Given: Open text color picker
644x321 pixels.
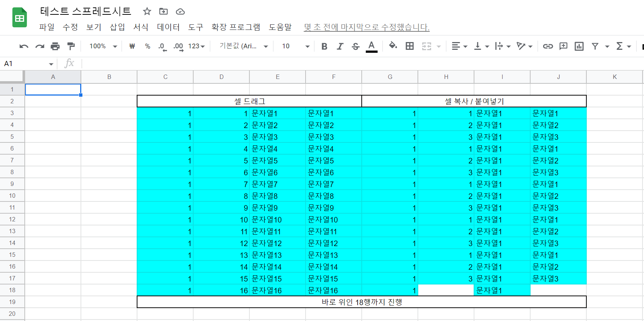Looking at the screenshot, I should click(372, 46).
